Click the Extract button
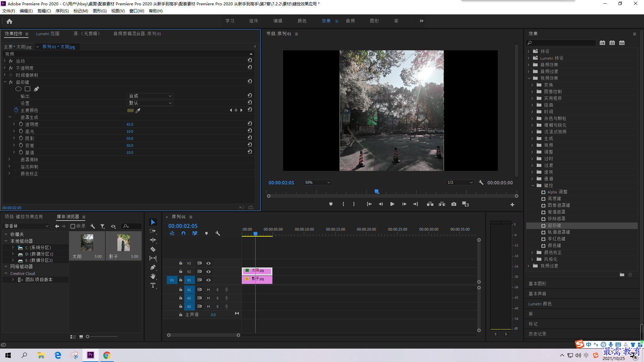 pos(442,204)
